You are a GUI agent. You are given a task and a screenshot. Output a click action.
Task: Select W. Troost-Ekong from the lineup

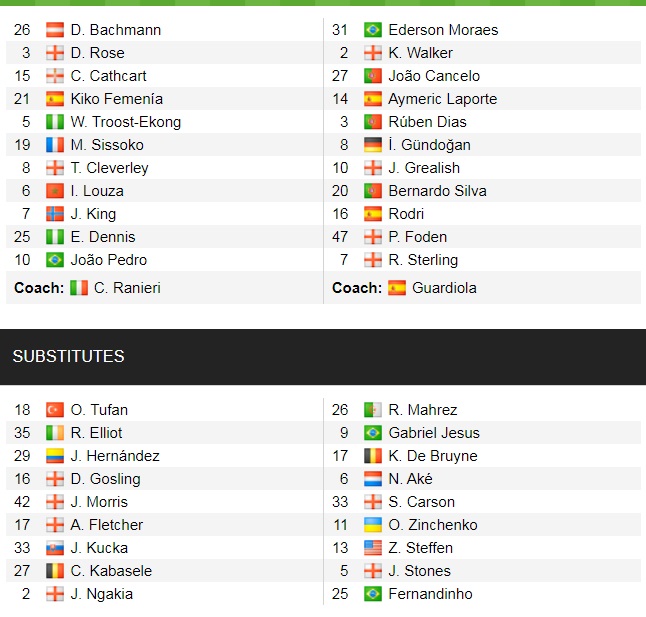[126, 122]
